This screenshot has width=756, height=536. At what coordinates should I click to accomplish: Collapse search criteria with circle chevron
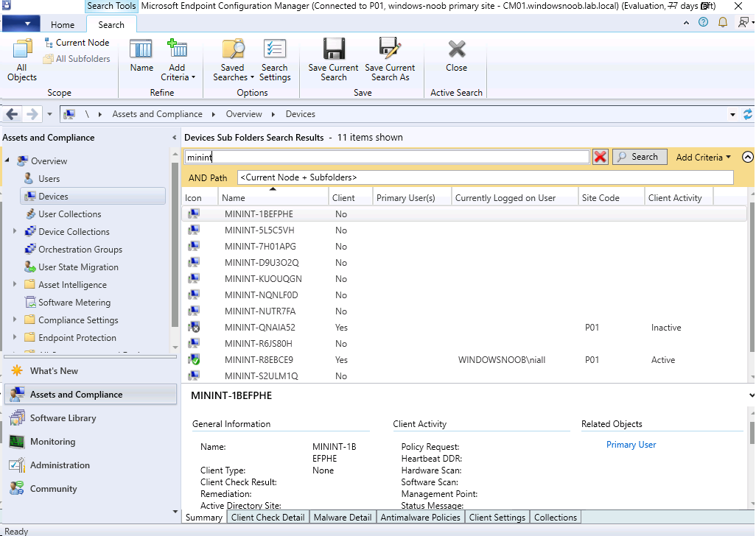(x=747, y=157)
